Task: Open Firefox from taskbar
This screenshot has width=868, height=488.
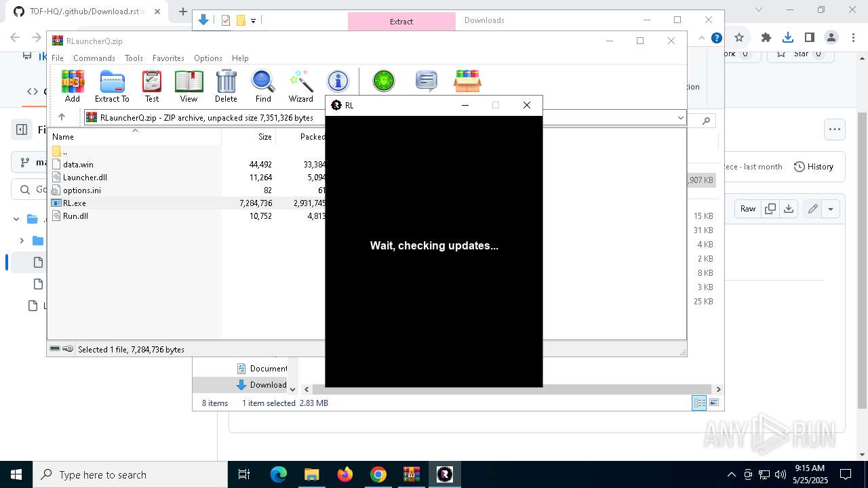Action: click(345, 474)
